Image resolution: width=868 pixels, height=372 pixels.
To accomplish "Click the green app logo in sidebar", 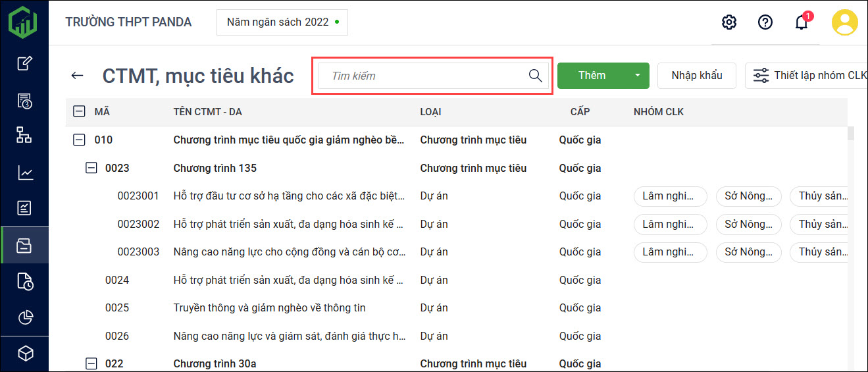I will pos(23,22).
